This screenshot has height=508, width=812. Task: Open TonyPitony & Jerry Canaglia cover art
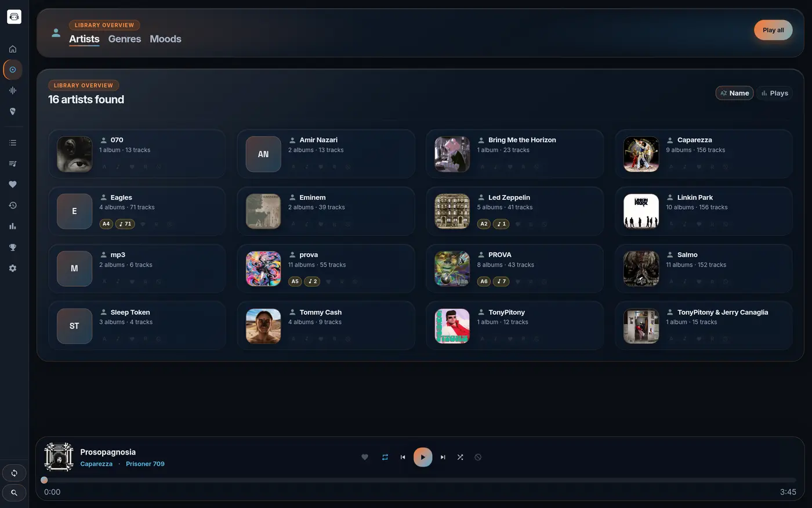click(641, 326)
